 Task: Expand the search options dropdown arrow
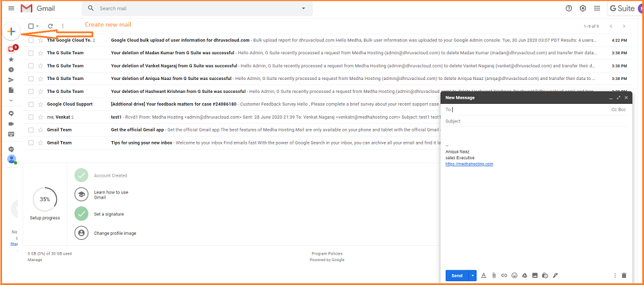click(x=303, y=8)
